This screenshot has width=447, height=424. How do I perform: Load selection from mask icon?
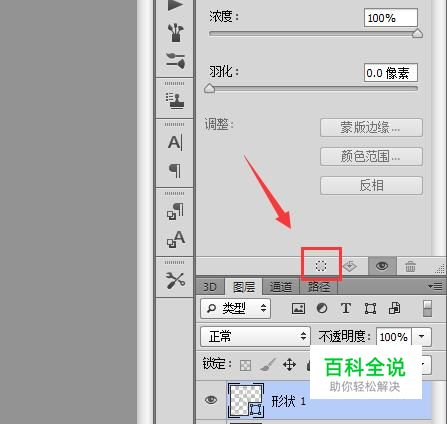(x=321, y=266)
